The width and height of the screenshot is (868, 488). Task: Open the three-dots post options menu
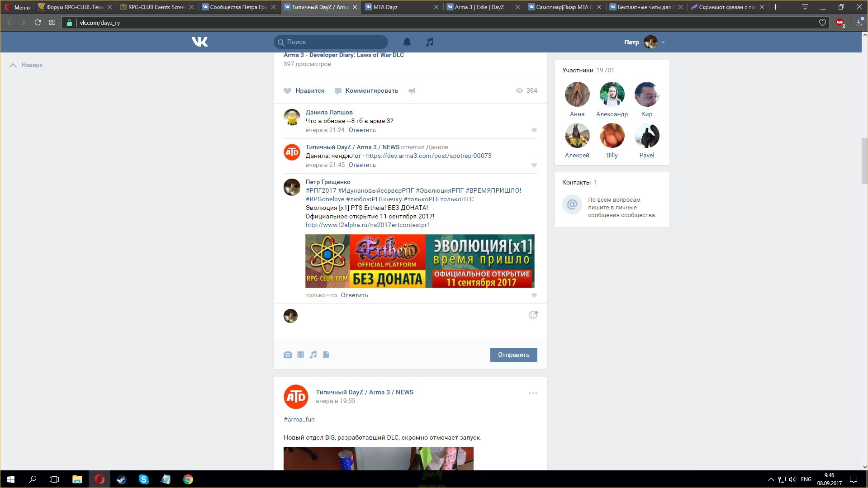[533, 393]
